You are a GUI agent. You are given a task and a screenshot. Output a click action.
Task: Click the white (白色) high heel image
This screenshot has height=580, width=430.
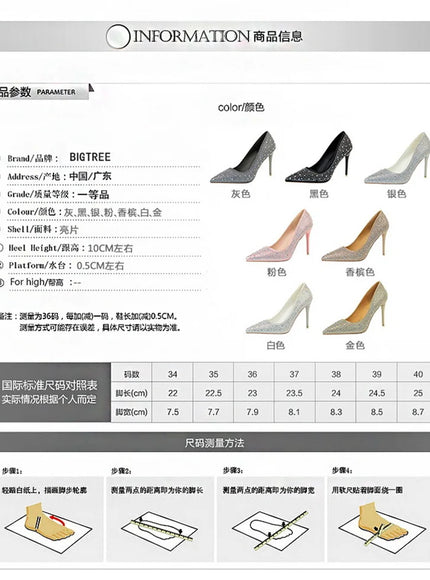[x=279, y=309]
